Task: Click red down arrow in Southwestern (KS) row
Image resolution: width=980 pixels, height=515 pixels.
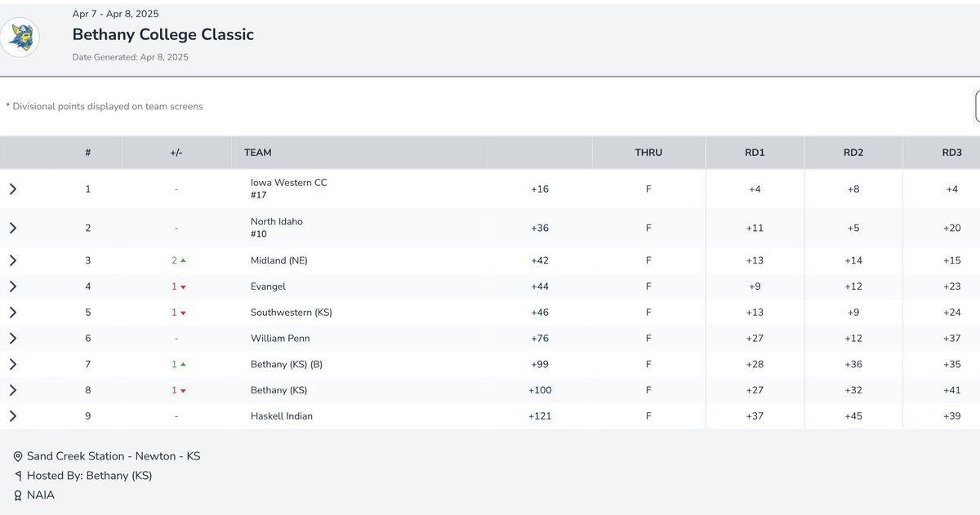Action: pos(184,313)
